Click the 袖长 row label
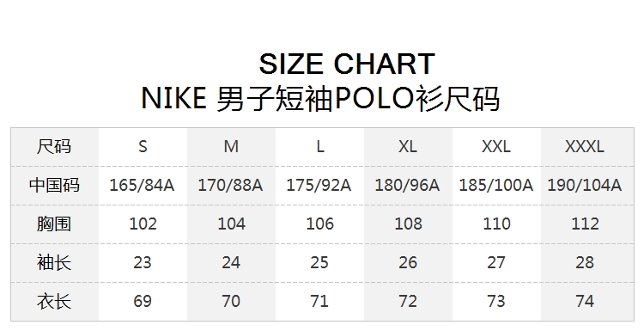 tap(54, 262)
